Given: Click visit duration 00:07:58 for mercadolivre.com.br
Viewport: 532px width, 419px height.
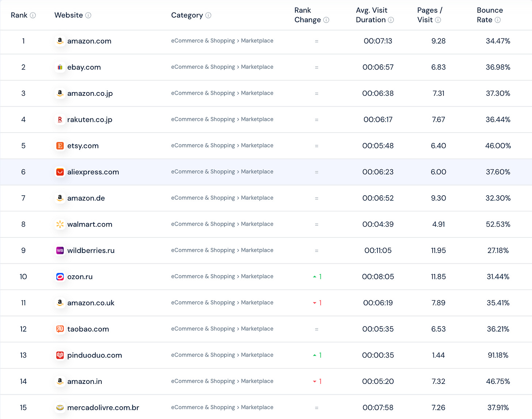Looking at the screenshot, I should (x=378, y=408).
